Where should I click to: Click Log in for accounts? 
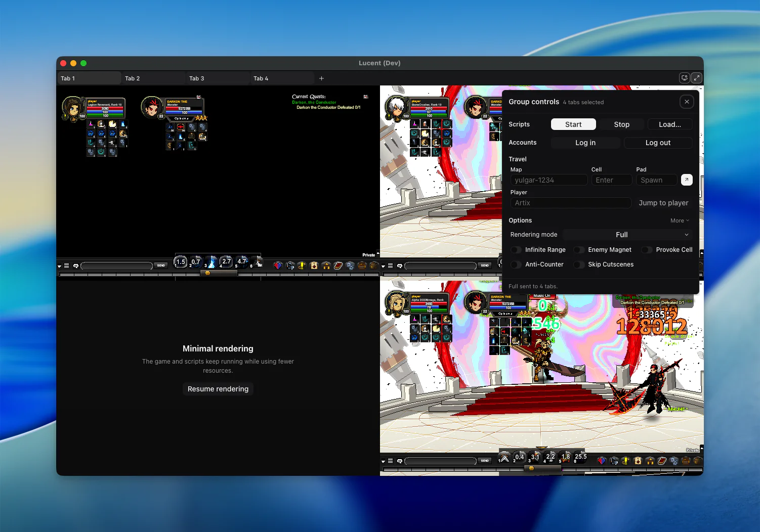point(585,143)
